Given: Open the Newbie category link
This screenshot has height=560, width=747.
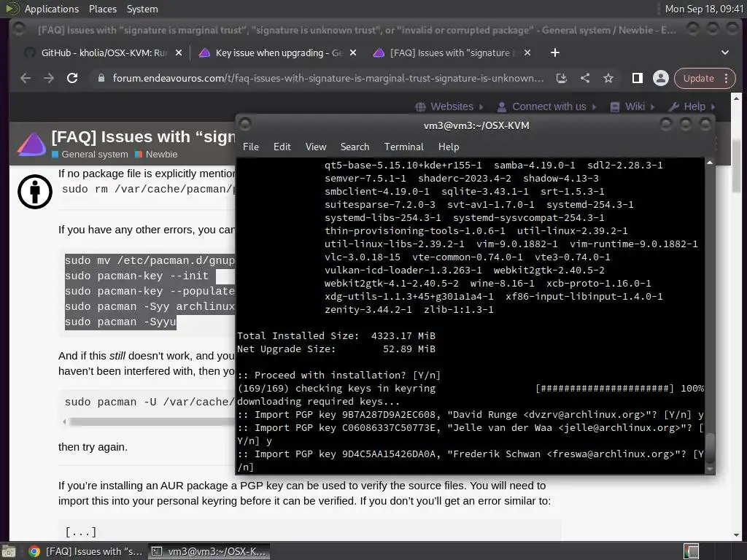Looking at the screenshot, I should [157, 155].
